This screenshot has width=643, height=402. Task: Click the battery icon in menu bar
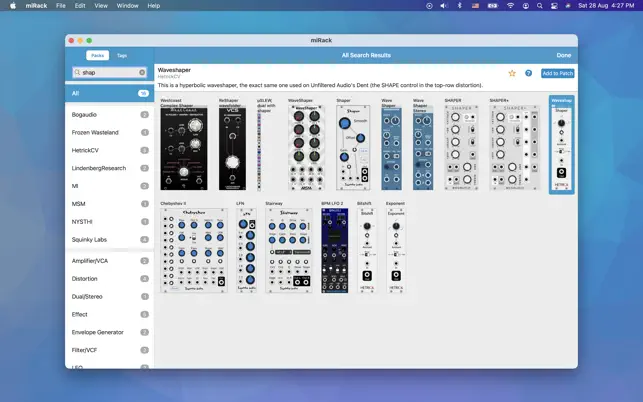[493, 6]
